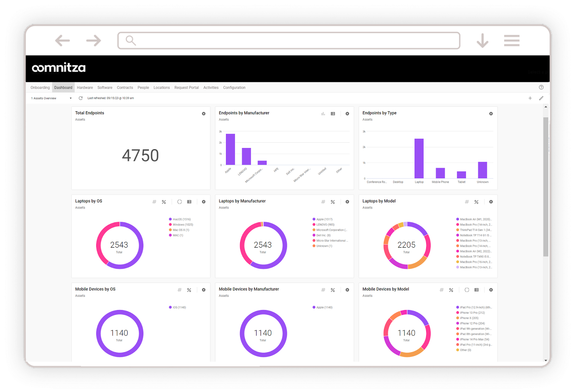This screenshot has width=575, height=392.
Task: Click the browser back arrow button
Action: (x=63, y=41)
